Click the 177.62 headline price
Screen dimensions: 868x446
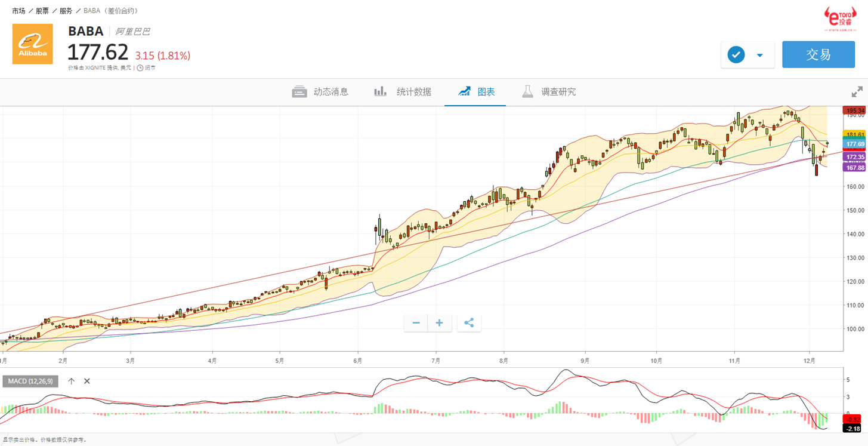click(98, 53)
